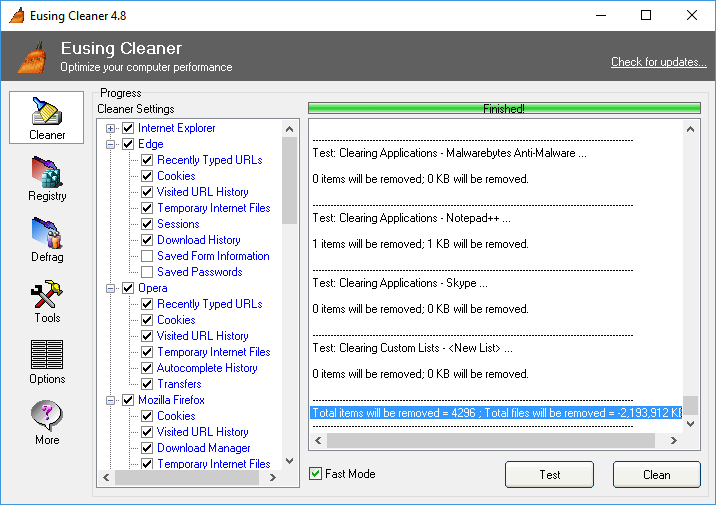Enable Saved Form Information checkbox
The image size is (716, 505).
pyautogui.click(x=147, y=256)
